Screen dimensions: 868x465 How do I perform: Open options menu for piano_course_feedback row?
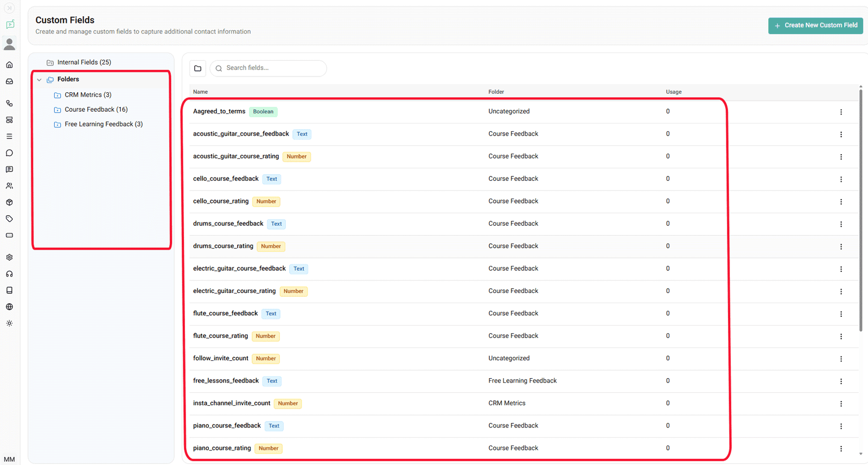pos(841,426)
